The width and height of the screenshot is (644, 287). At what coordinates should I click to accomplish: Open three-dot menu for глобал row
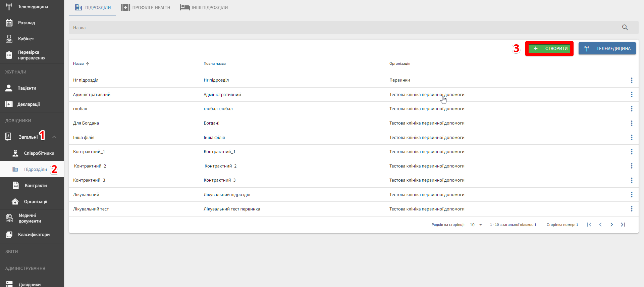coord(631,109)
